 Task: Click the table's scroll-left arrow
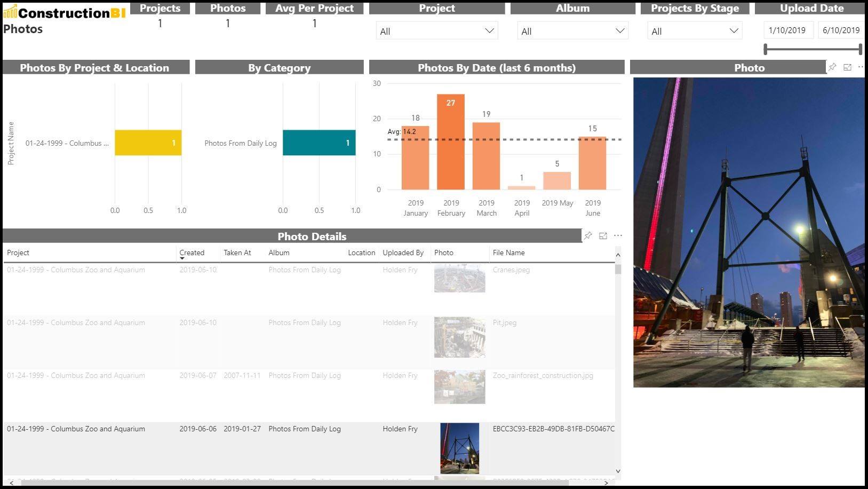point(11,483)
